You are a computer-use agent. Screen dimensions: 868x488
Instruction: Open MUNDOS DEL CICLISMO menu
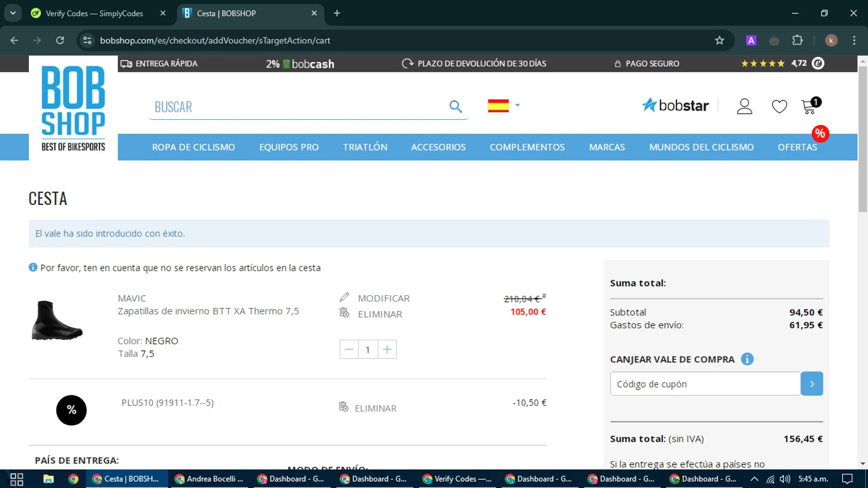tap(701, 147)
